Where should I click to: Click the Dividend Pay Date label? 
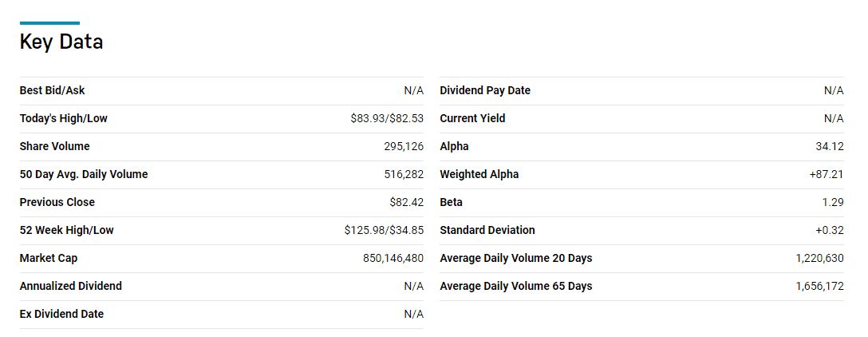coord(485,90)
